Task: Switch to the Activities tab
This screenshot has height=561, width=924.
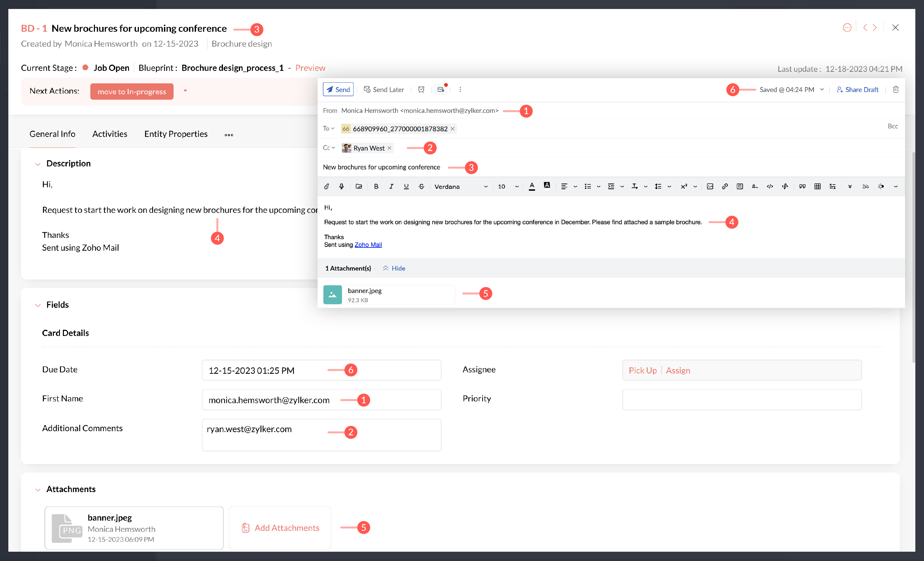Action: click(109, 134)
